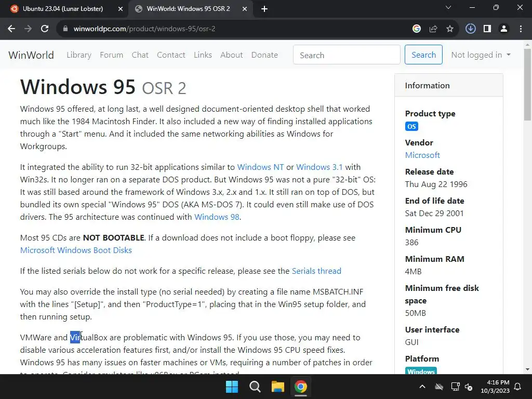Click the Windows 95 OSR 2 heading
This screenshot has width=532, height=399.
pos(103,87)
